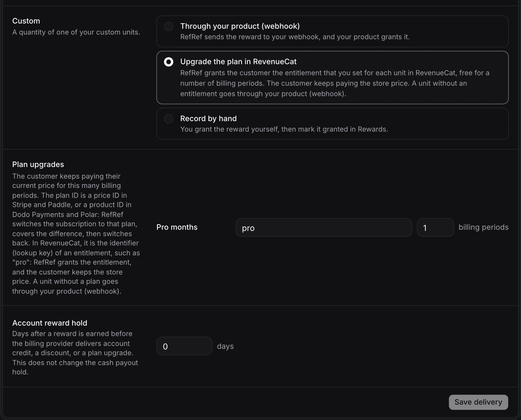Click the Account reward hold days input
The width and height of the screenshot is (521, 420).
click(x=184, y=346)
